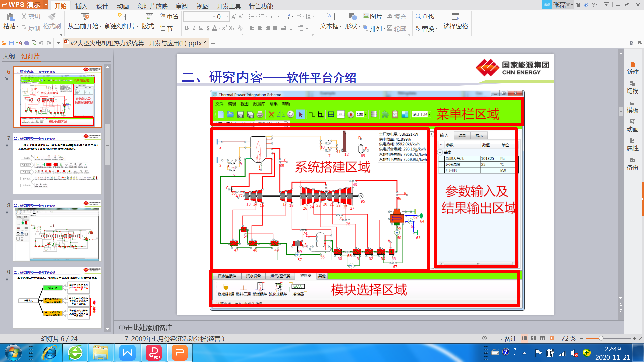
Task: Open the New (新建) side panel
Action: pyautogui.click(x=632, y=68)
